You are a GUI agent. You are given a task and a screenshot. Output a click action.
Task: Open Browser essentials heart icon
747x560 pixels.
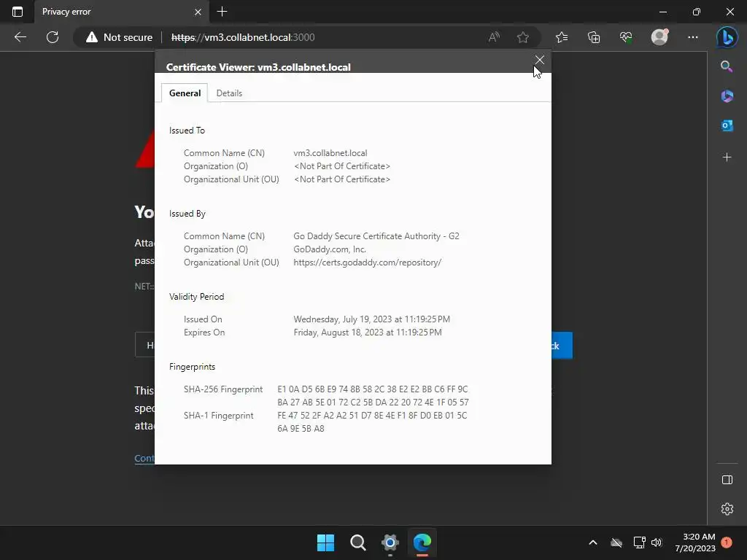(x=626, y=37)
